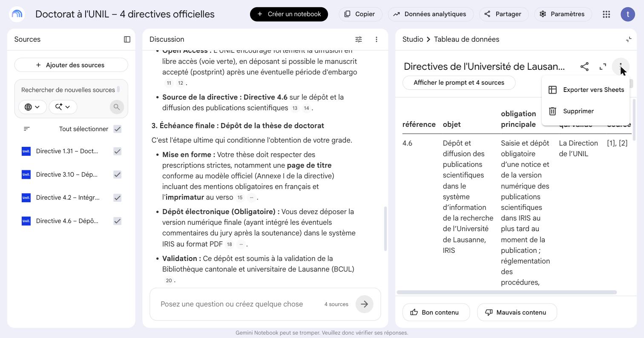Image resolution: width=644 pixels, height=338 pixels.
Task: Expand more citations after citation 15
Action: tap(251, 198)
